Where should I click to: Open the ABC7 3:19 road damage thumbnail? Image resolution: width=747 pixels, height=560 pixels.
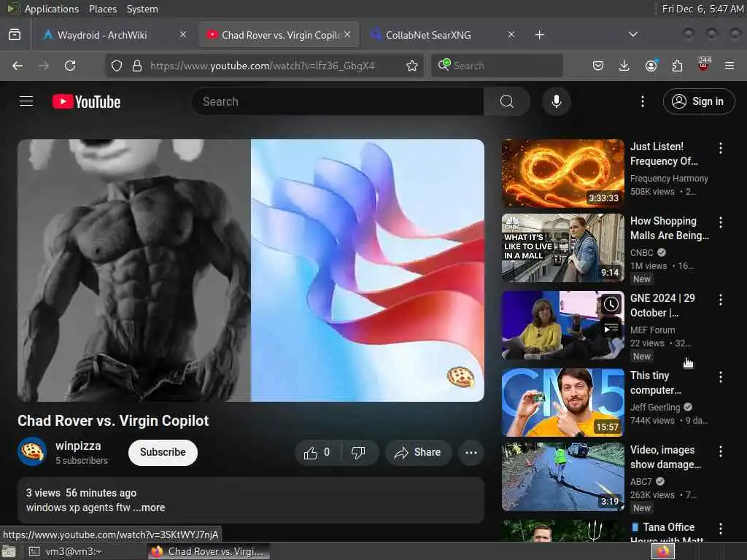562,477
